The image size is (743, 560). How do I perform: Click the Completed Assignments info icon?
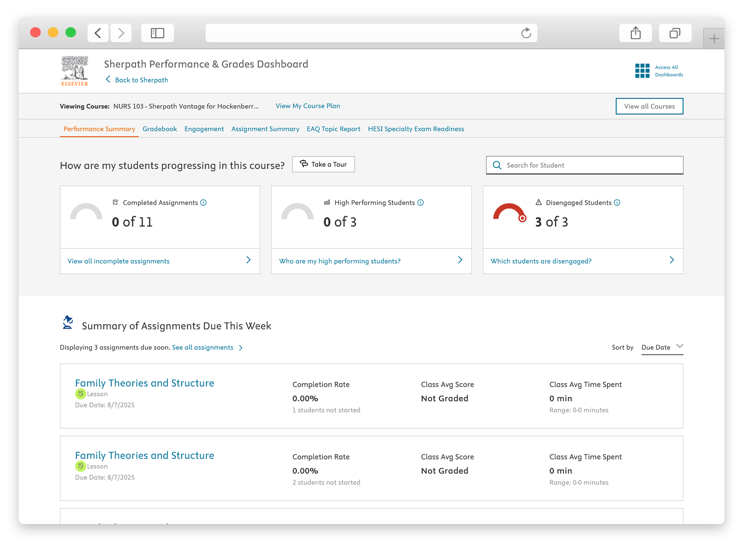coord(203,203)
